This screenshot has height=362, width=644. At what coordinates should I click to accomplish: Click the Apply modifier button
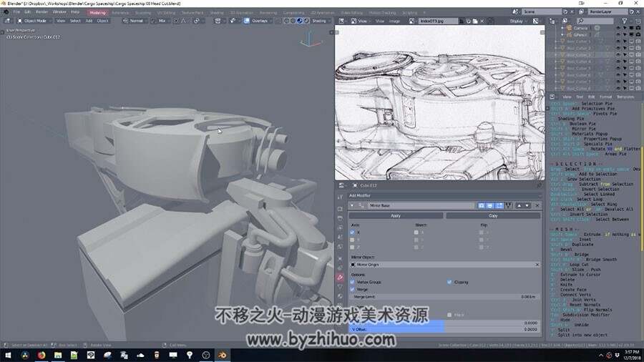pyautogui.click(x=396, y=216)
